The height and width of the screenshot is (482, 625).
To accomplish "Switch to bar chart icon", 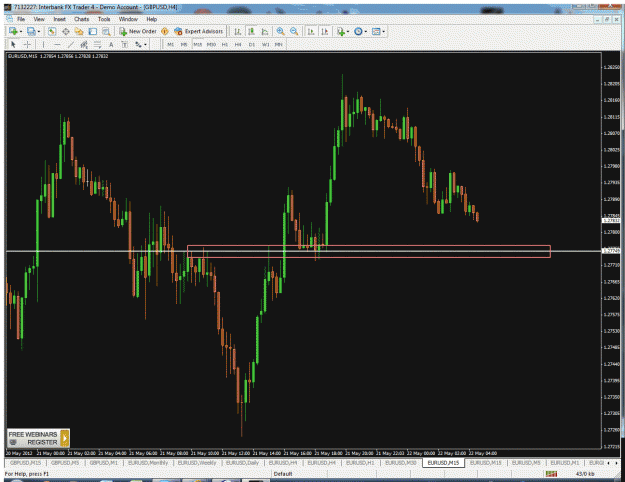I will pos(238,31).
